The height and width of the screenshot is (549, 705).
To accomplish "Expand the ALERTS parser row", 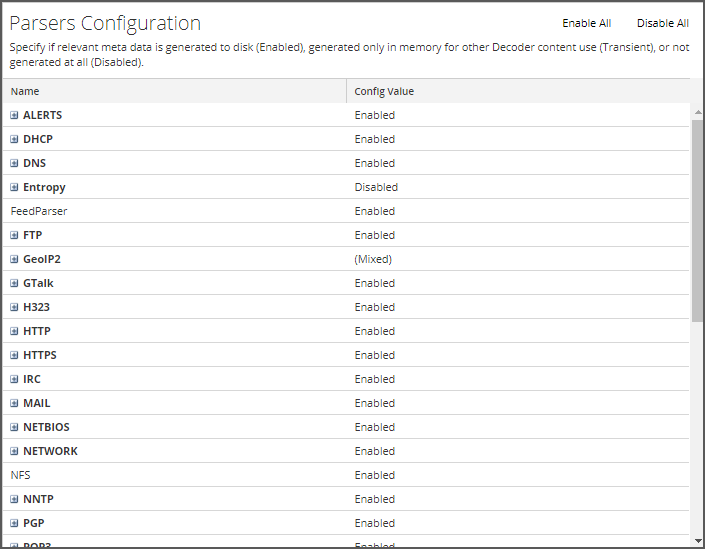I will point(14,115).
